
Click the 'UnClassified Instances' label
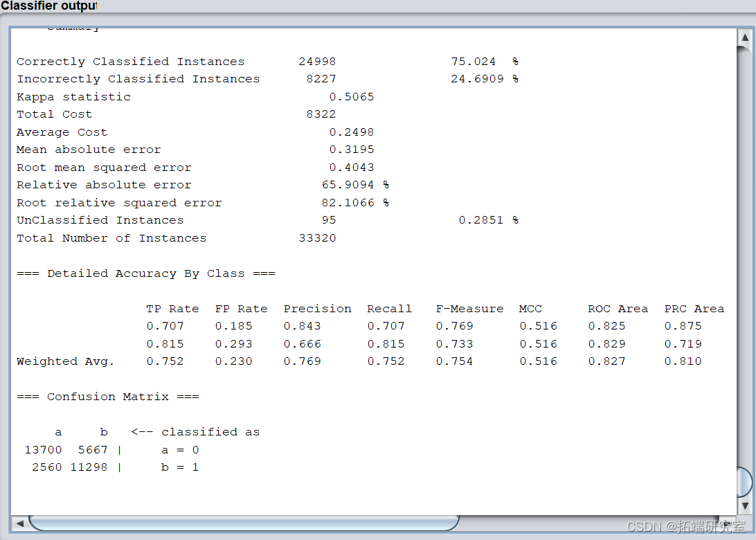pyautogui.click(x=100, y=220)
